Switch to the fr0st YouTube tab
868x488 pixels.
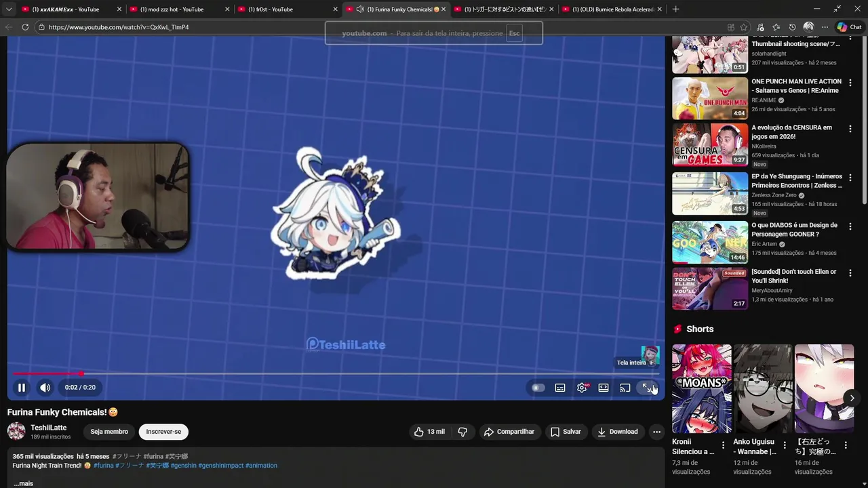coord(288,9)
